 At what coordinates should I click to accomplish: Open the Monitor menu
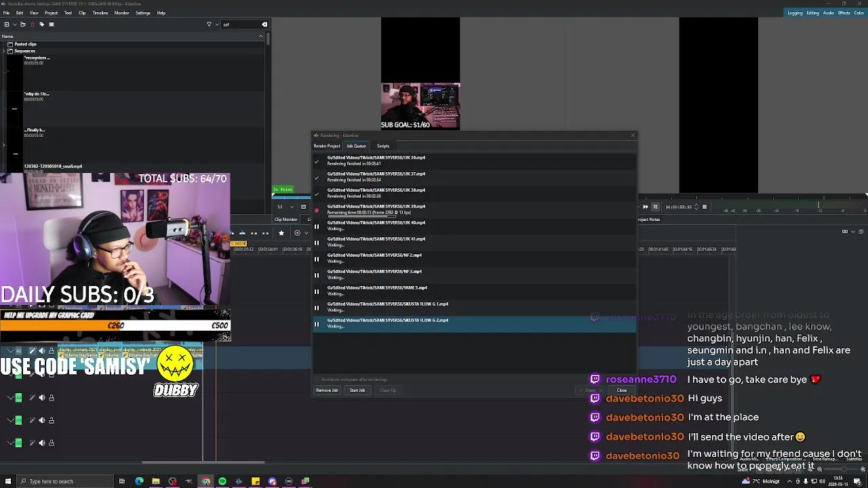[x=121, y=13]
